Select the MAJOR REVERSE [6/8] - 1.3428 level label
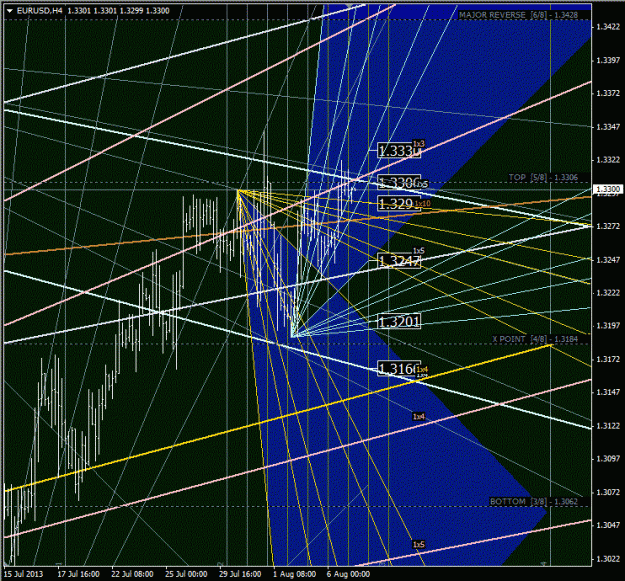The image size is (625, 581). [x=518, y=15]
